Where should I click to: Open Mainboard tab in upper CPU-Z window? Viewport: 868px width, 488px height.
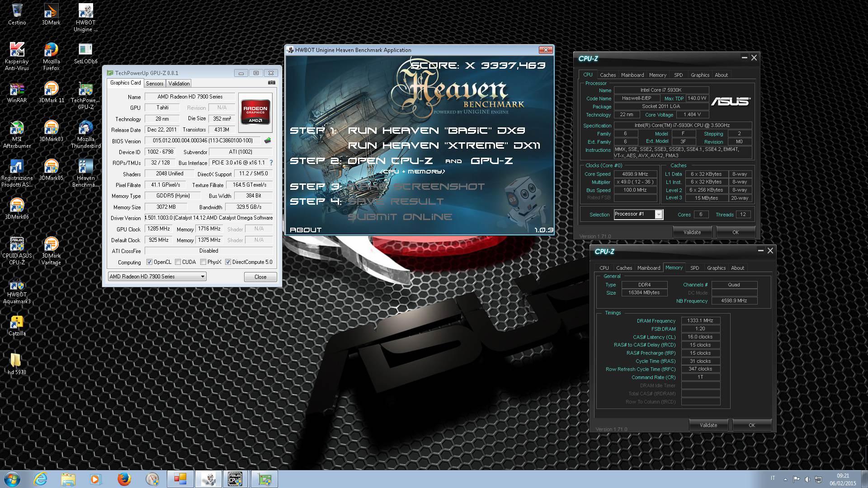632,75
